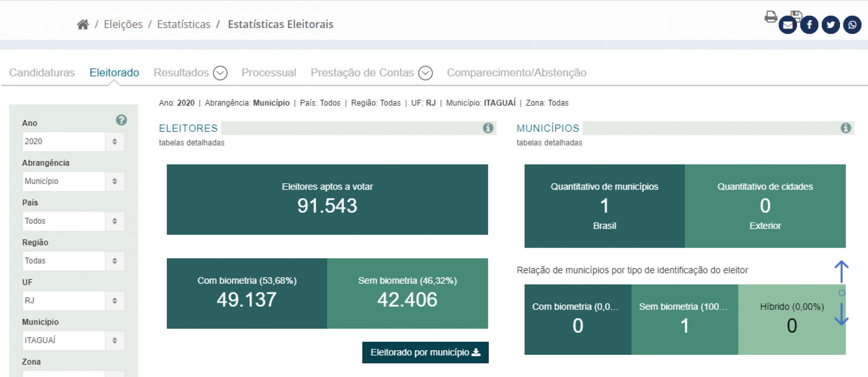Save page using floppy disk icon

click(x=796, y=15)
